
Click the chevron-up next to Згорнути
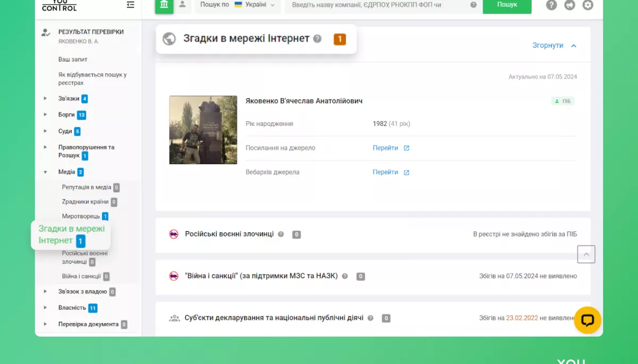tap(574, 46)
